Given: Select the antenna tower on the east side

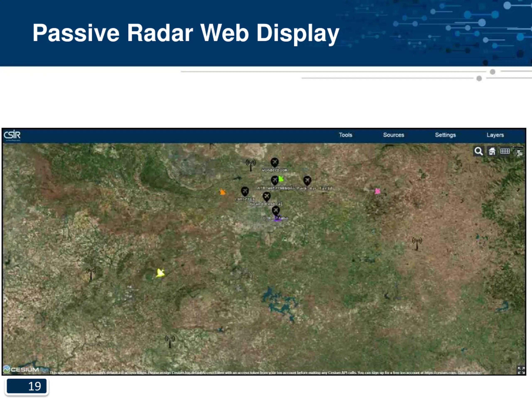Looking at the screenshot, I should [x=417, y=244].
